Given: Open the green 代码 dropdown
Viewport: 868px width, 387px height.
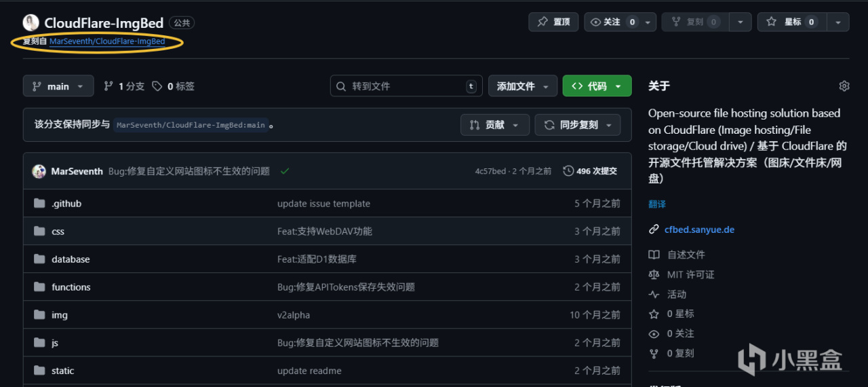Looking at the screenshot, I should coord(597,86).
